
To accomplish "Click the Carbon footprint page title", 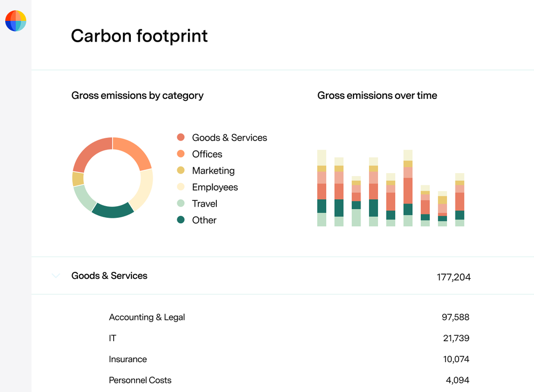I will click(139, 36).
